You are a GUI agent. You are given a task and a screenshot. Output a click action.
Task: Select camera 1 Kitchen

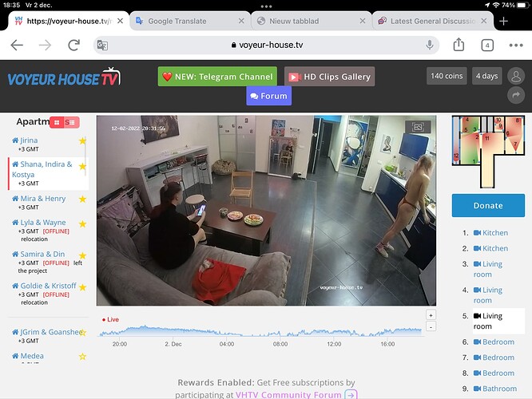(490, 233)
